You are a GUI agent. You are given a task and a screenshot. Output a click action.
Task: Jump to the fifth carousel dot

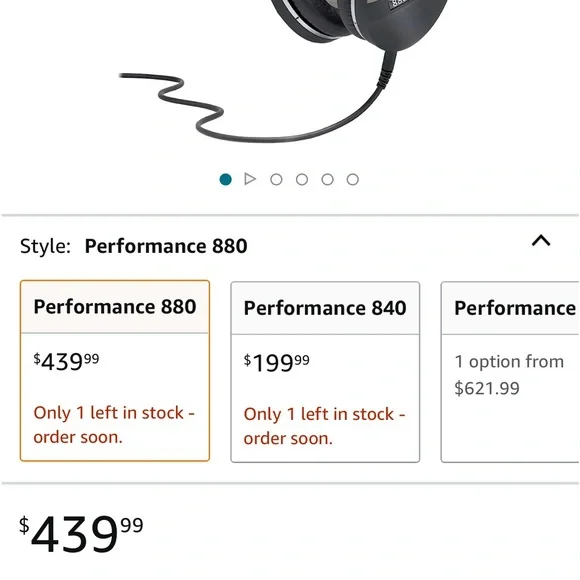327,179
